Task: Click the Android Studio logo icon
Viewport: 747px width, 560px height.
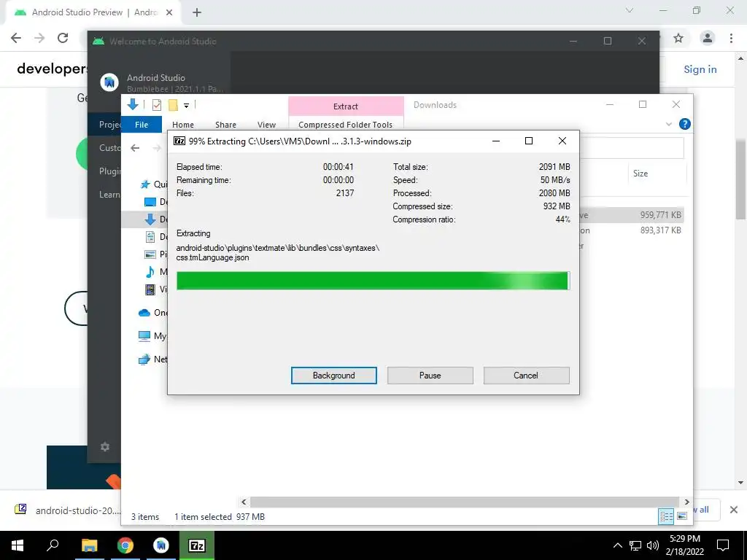Action: click(x=109, y=82)
